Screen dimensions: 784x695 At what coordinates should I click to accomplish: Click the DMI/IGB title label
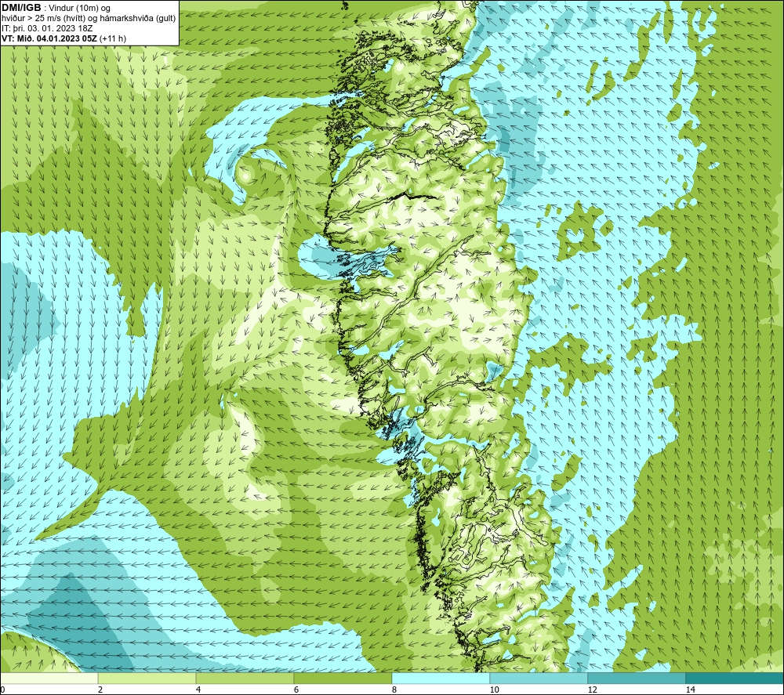21,8
